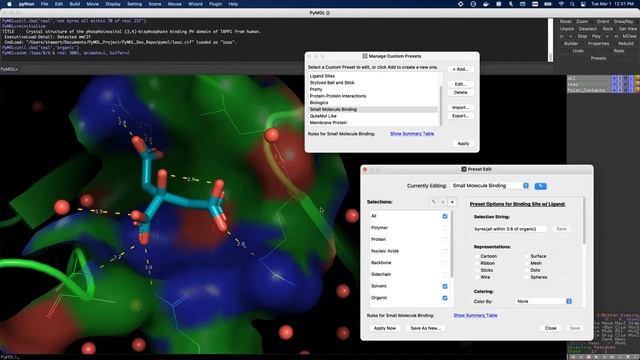Click Show Summary Table link in Preset Edit
640x360 pixels.
tap(475, 316)
